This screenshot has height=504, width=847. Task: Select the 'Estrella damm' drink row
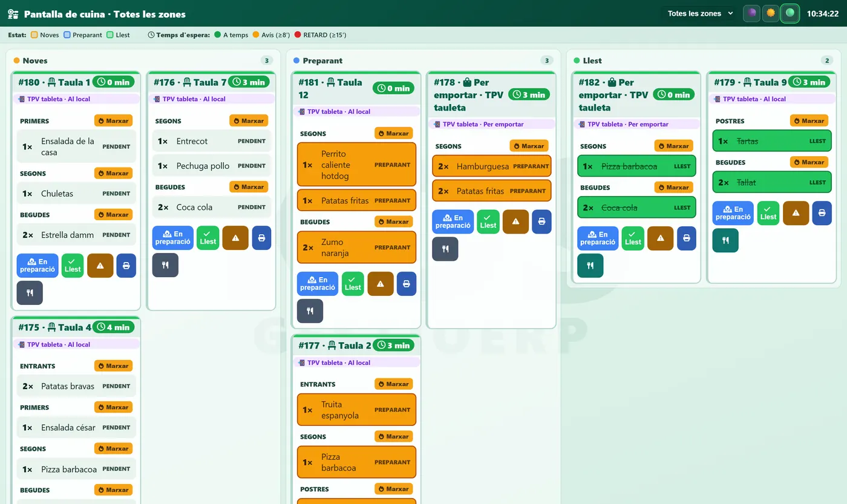(x=76, y=235)
